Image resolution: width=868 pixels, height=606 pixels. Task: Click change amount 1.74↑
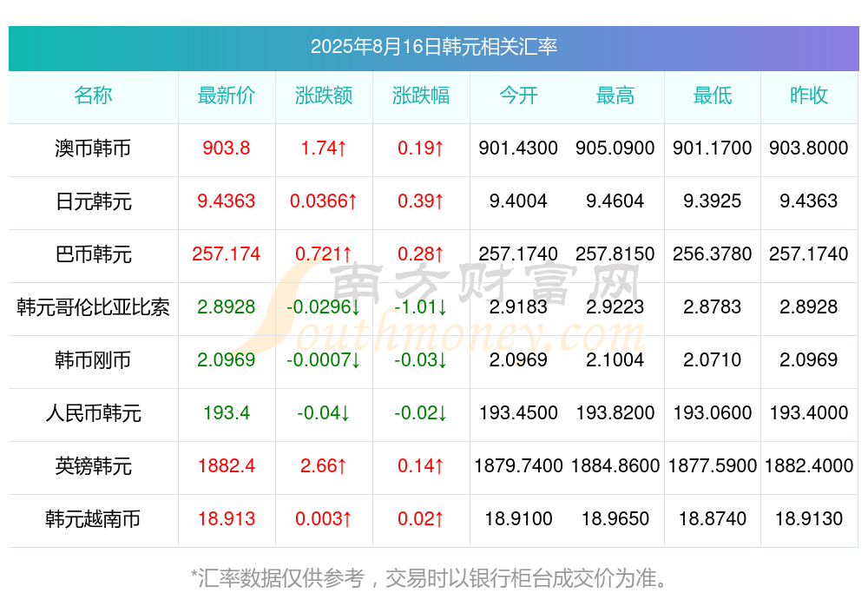point(324,148)
